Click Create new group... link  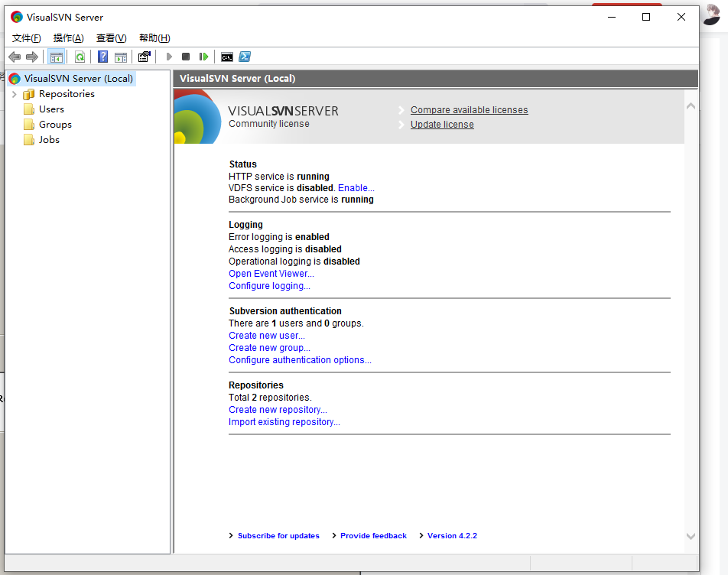(x=269, y=348)
